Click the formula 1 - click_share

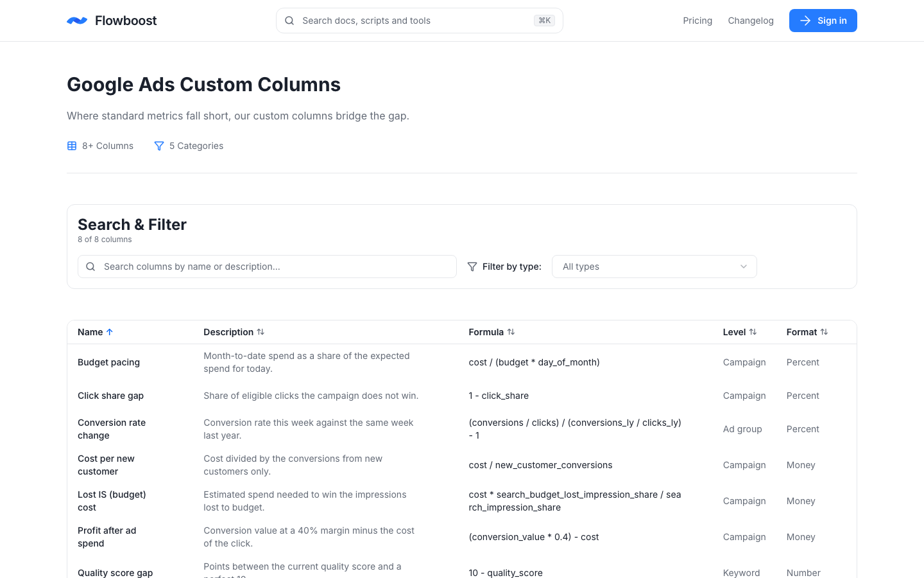click(x=499, y=396)
